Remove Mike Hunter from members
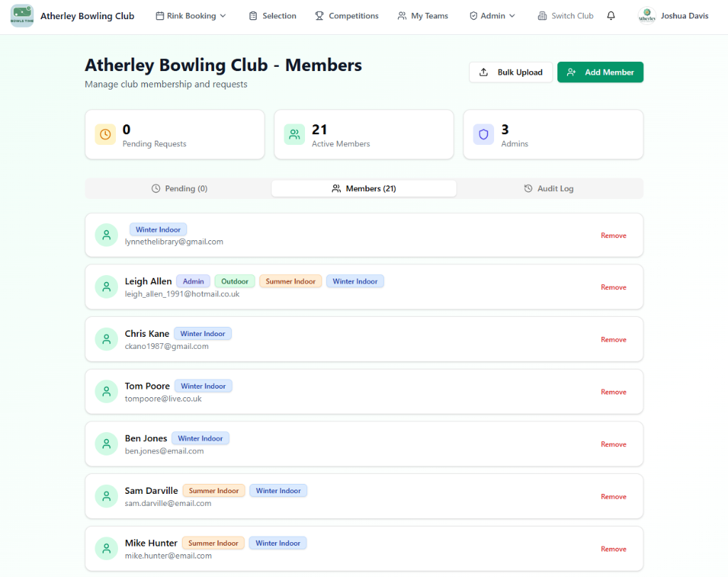Screen dimensions: 728x577 click(x=614, y=549)
